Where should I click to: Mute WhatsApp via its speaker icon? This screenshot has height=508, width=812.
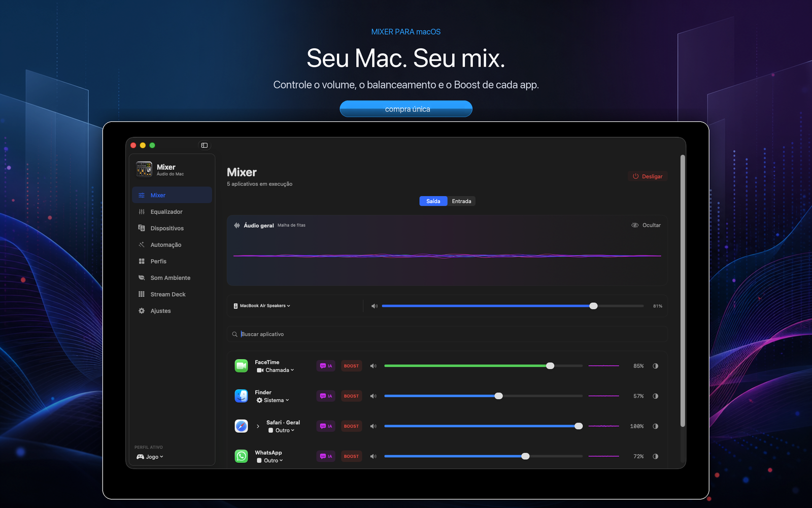[374, 456]
